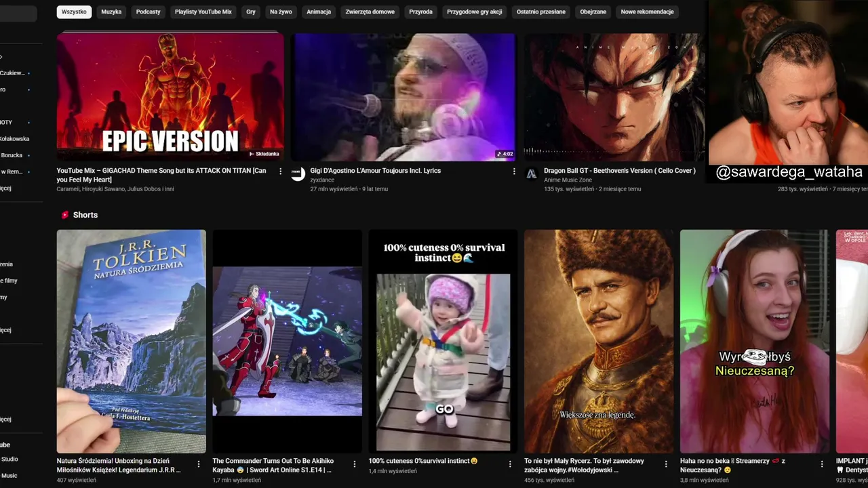Viewport: 868px width, 488px height.
Task: Open Dragon Ball GT Beethoven's Version title link
Action: click(620, 171)
